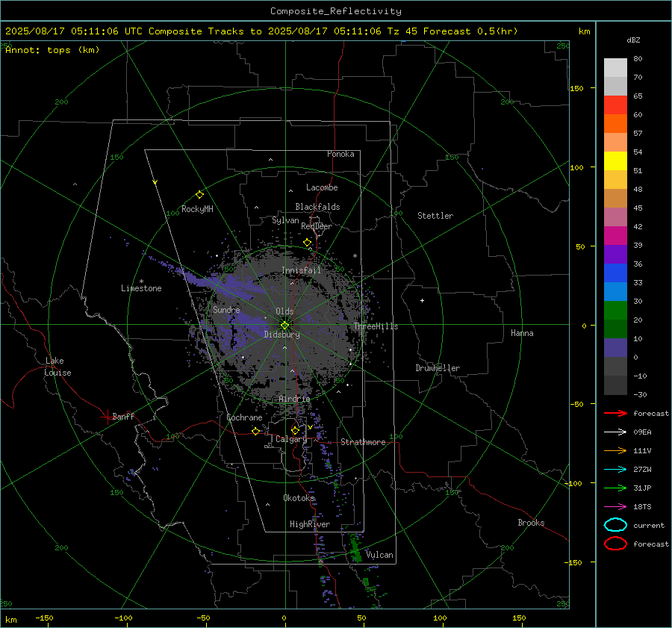Image resolution: width=672 pixels, height=628 pixels.
Task: Click the Hanna city label
Action: 522,333
